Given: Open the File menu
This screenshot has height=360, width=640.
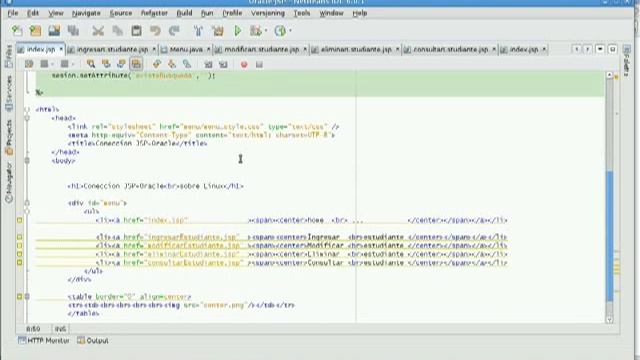Looking at the screenshot, I should tap(13, 13).
